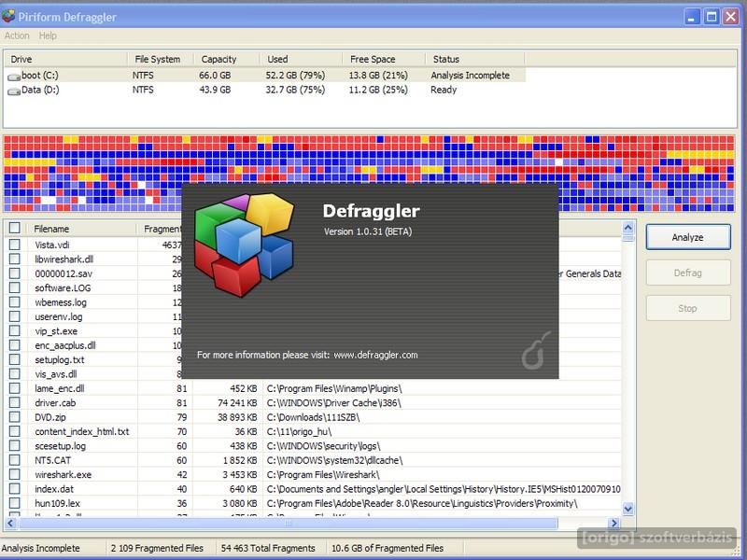This screenshot has height=560, width=747.
Task: Click the Defrag button
Action: [x=688, y=273]
